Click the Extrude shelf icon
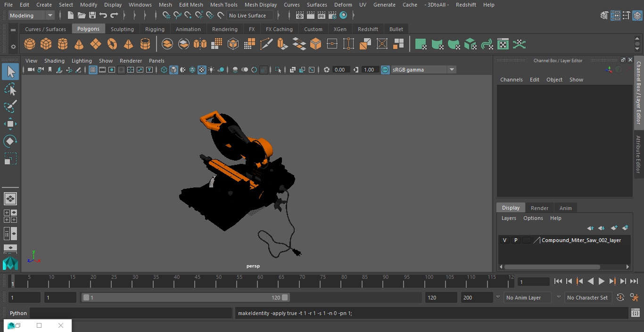The image size is (644, 332). coord(282,44)
